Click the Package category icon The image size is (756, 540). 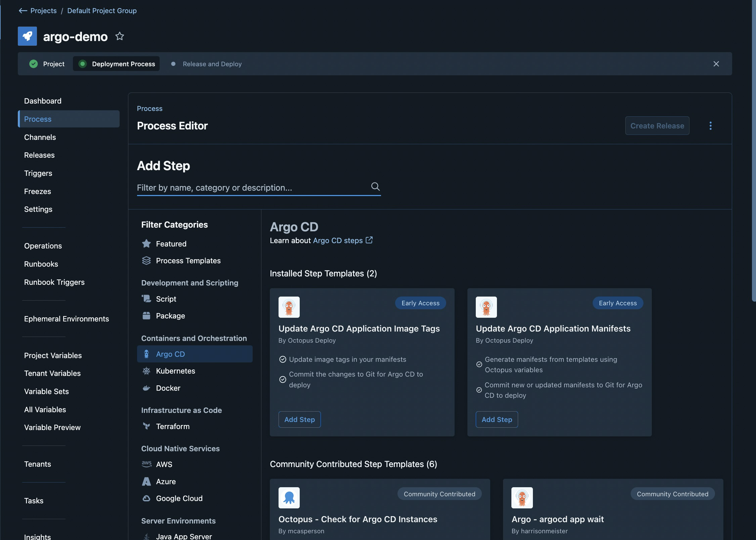[x=146, y=316]
